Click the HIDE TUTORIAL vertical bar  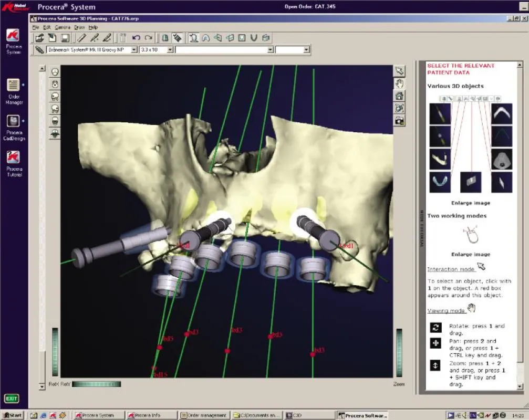(x=422, y=228)
